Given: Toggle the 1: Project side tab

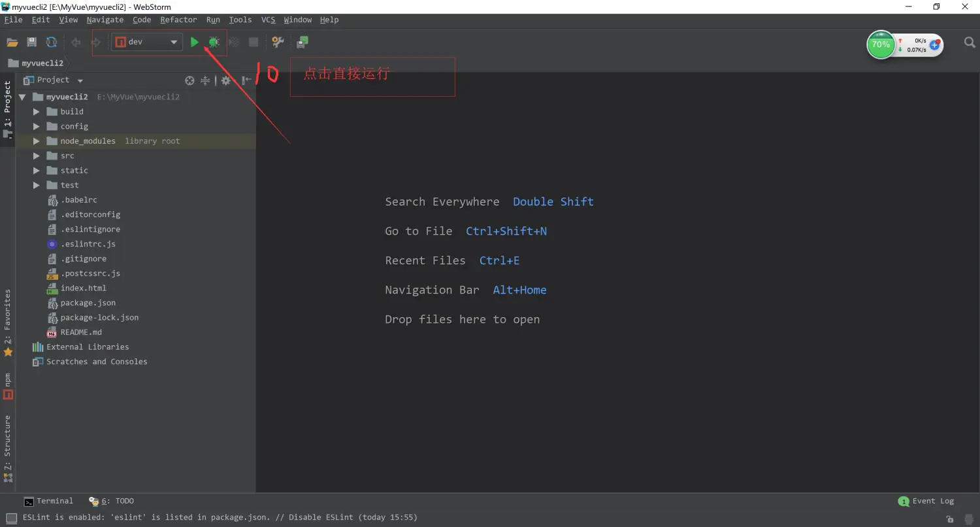Looking at the screenshot, I should 8,110.
